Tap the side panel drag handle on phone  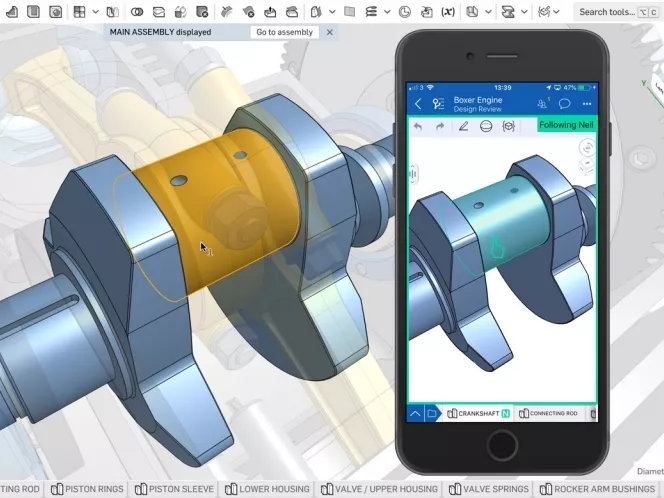pyautogui.click(x=413, y=174)
